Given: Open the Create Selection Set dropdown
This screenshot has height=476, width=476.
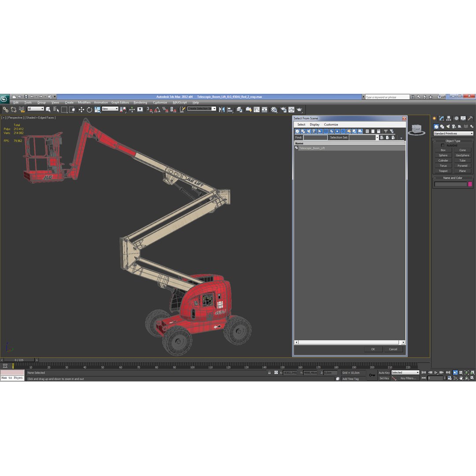Looking at the screenshot, I should (201, 109).
